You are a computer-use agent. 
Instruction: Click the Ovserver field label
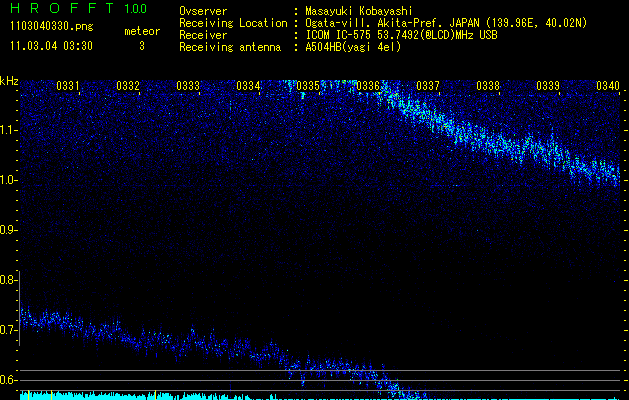click(x=203, y=11)
